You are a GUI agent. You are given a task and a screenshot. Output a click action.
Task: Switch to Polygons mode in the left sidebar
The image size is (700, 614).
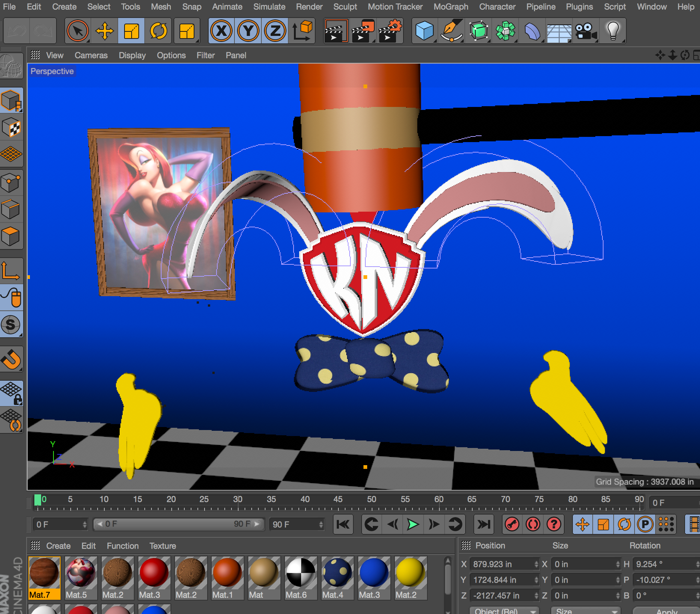coord(11,236)
